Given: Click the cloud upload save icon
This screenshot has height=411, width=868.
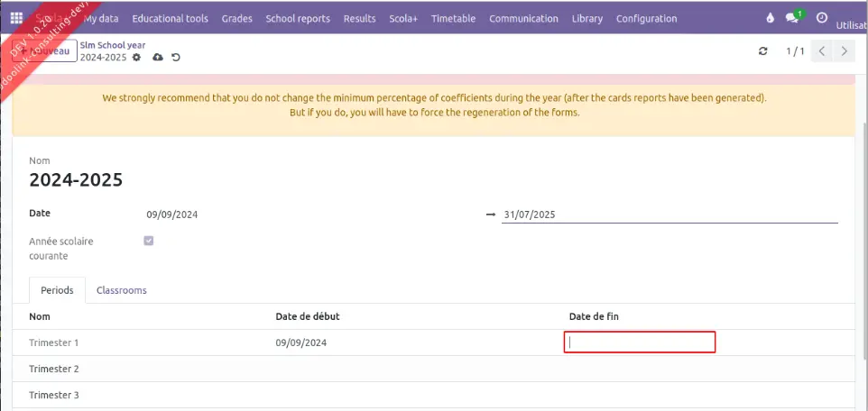Looking at the screenshot, I should coord(158,58).
